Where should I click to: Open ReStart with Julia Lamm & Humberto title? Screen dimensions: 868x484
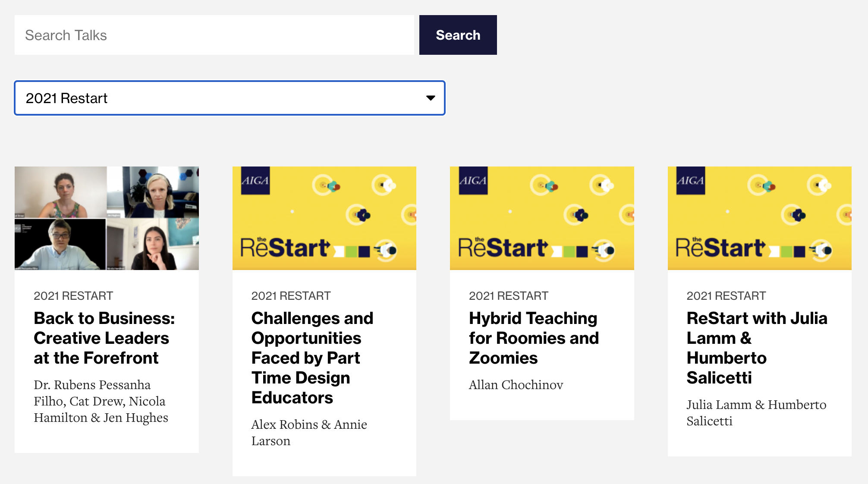pos(757,348)
